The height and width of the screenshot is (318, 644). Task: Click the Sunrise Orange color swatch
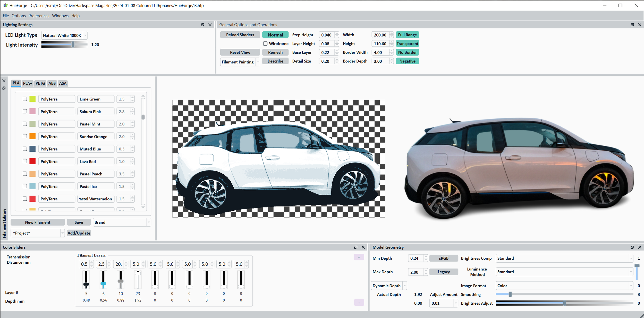[32, 136]
